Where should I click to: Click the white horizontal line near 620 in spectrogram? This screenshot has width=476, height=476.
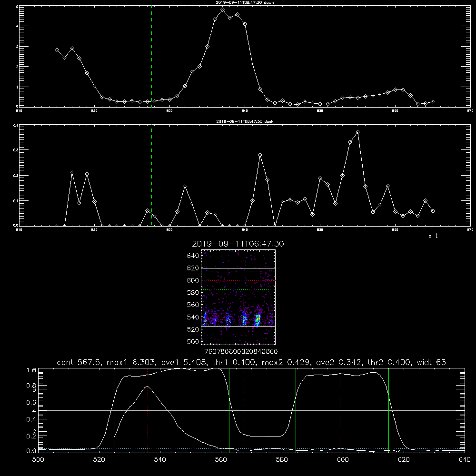[x=238, y=268]
